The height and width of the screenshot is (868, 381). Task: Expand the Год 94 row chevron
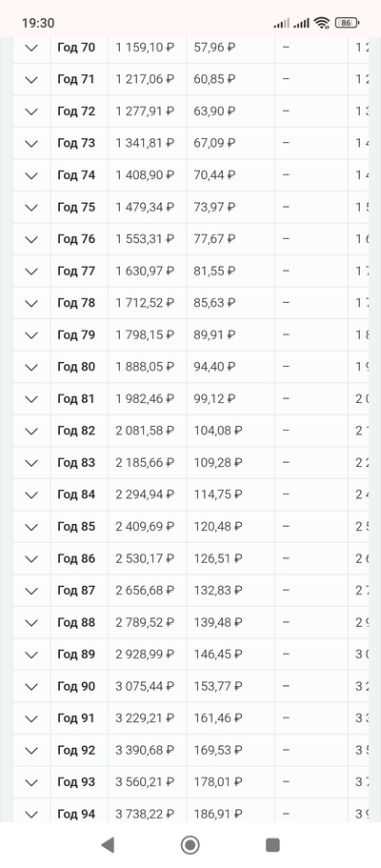(31, 815)
